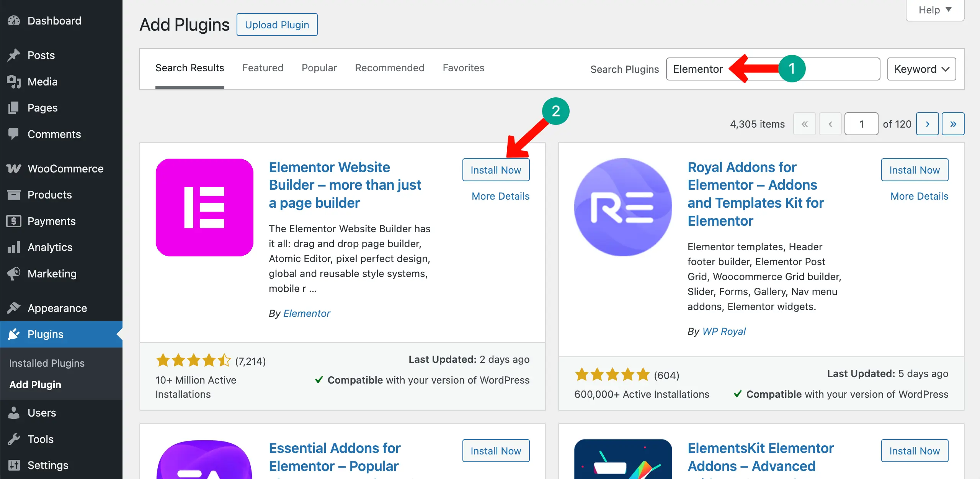This screenshot has height=479, width=980.
Task: Click the Royal Addons purple logo
Action: pyautogui.click(x=623, y=207)
